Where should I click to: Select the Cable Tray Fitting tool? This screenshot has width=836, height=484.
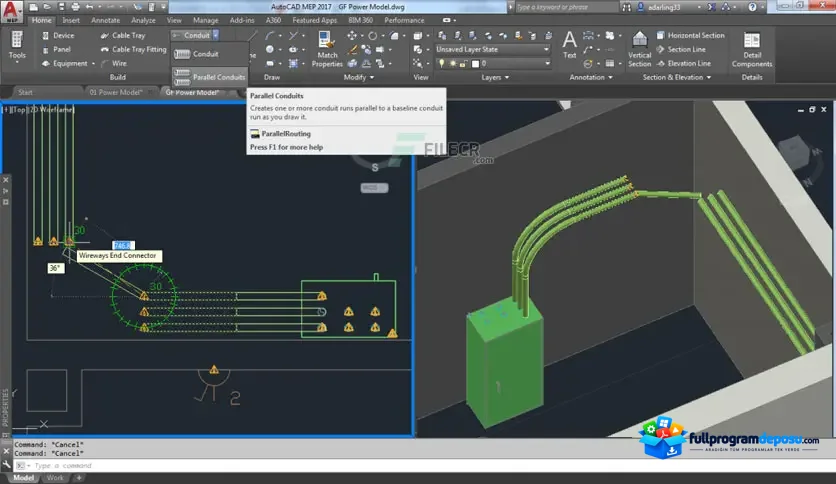click(133, 49)
